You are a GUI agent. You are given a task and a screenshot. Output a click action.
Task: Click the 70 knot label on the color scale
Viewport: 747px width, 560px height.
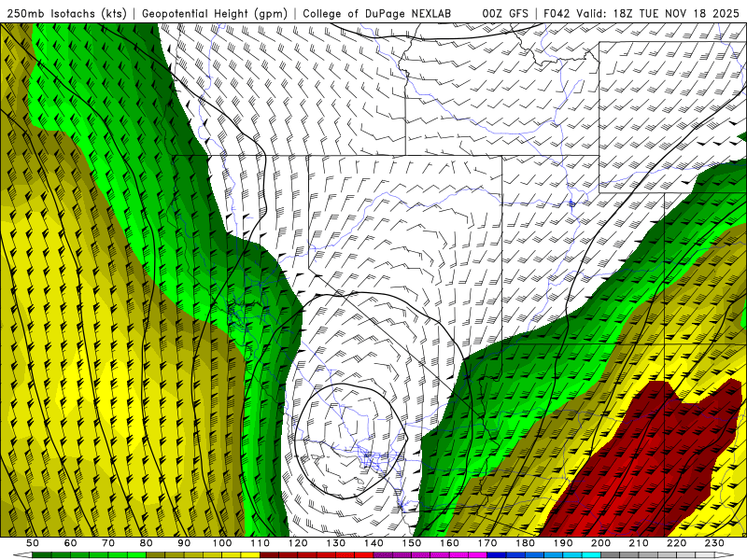[108, 543]
